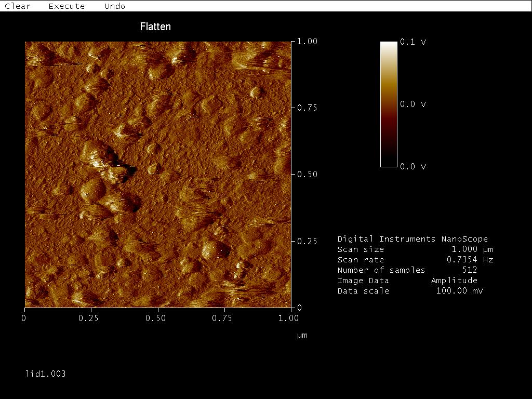Select Undo from the menu bar
Screen dimensions: 532x399
115,6
